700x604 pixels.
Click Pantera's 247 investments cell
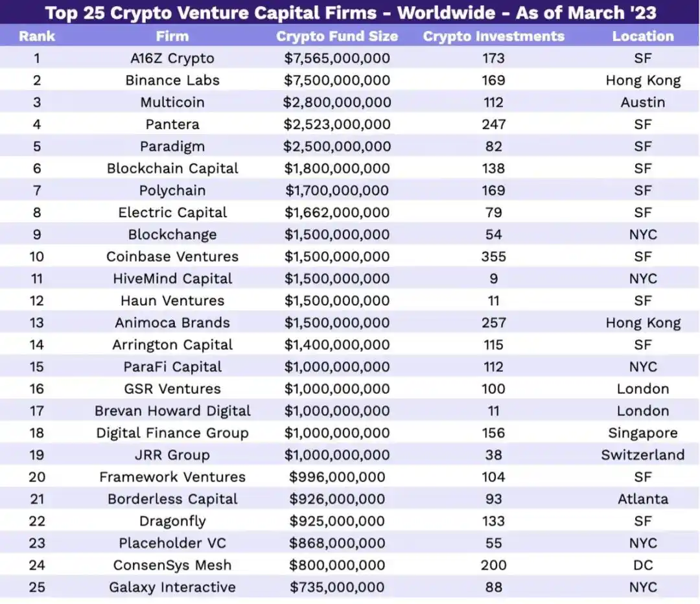(x=493, y=124)
